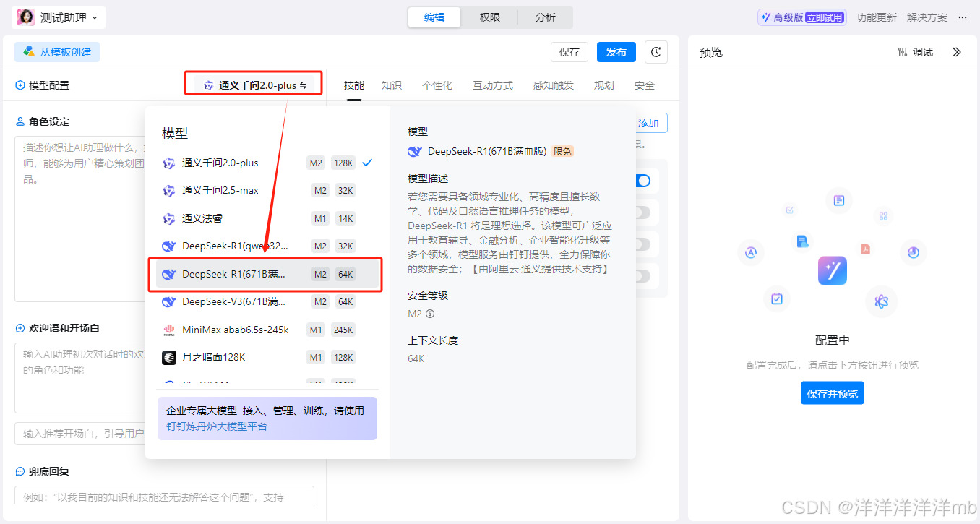Open the 个性化 tab

coord(437,85)
